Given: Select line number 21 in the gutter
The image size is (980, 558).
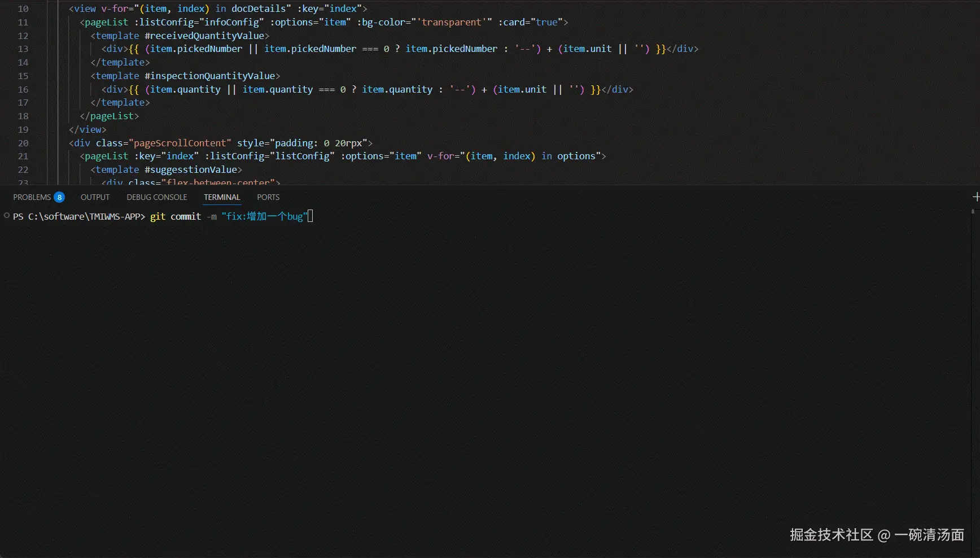Looking at the screenshot, I should pyautogui.click(x=23, y=156).
